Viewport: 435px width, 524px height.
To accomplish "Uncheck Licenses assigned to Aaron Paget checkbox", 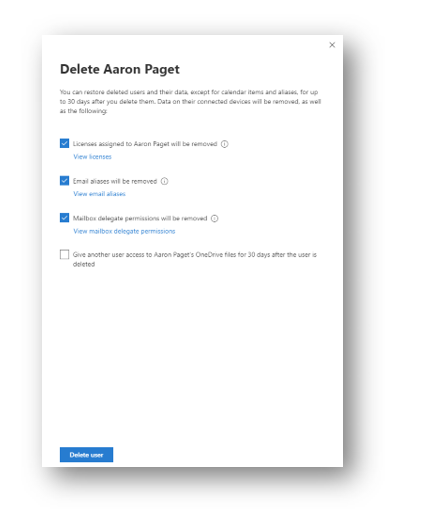I will click(x=64, y=143).
